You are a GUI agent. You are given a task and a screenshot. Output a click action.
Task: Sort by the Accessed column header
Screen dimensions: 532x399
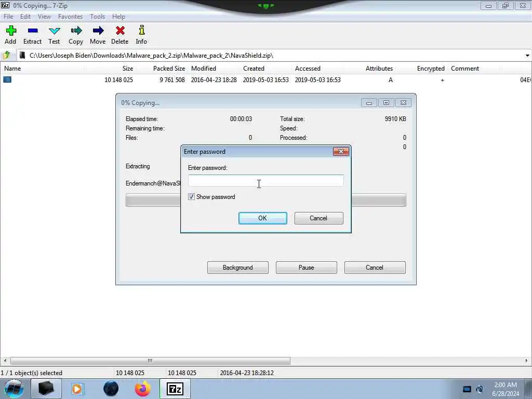click(308, 69)
